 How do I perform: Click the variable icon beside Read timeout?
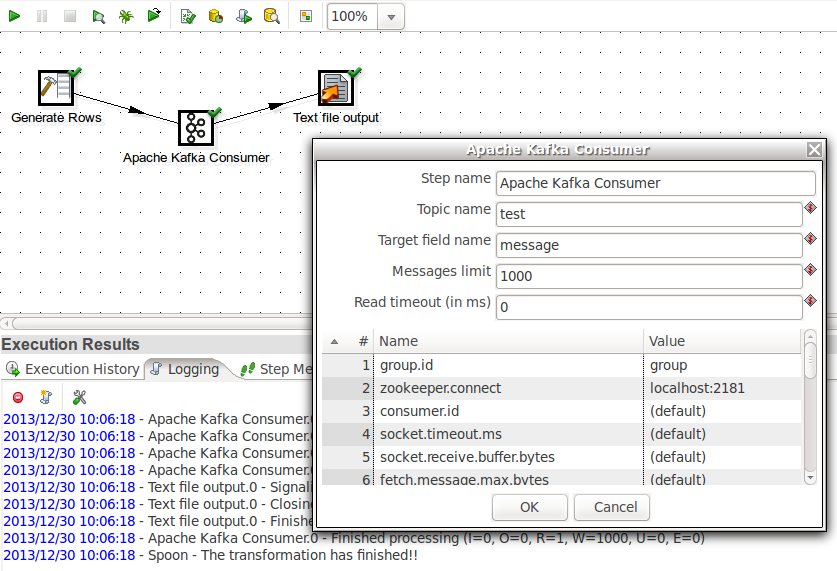[810, 300]
